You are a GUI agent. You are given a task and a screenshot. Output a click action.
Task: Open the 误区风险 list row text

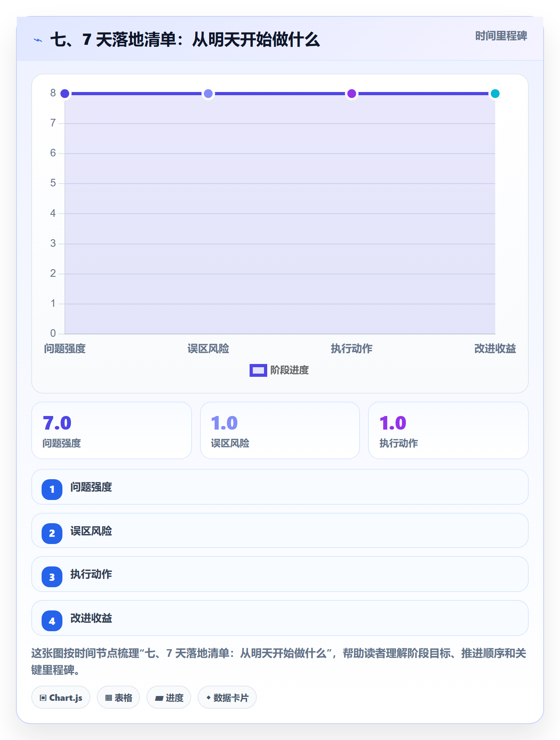(91, 531)
